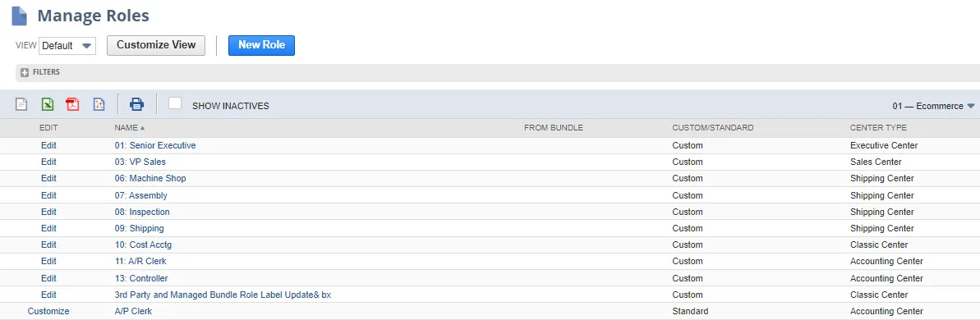Export the role list as PDF
The width and height of the screenshot is (980, 320).
72,104
